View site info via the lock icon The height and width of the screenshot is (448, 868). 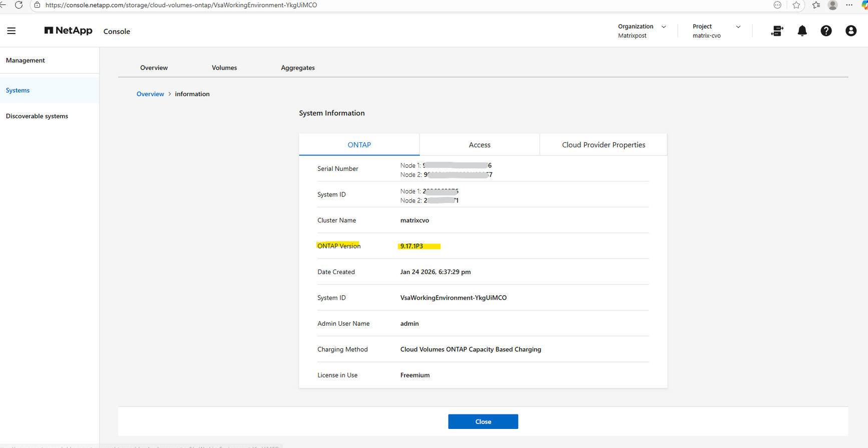[x=37, y=5]
